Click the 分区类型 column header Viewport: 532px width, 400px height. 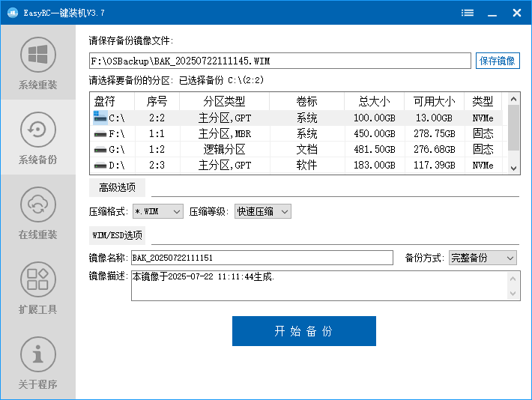point(224,101)
